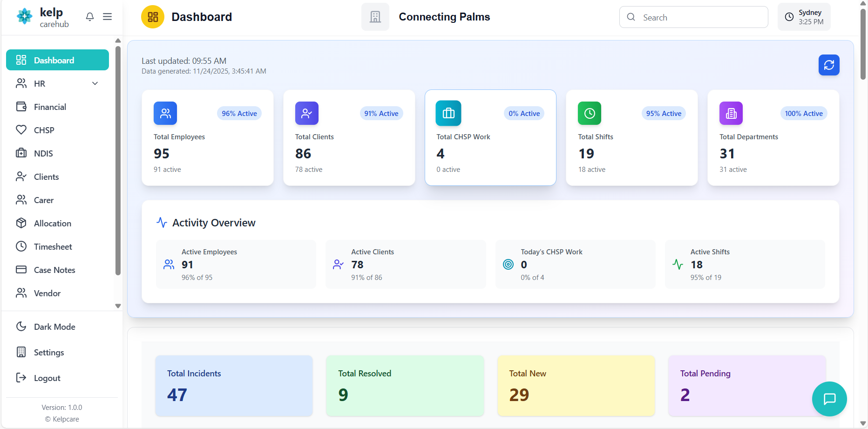This screenshot has width=868, height=429.
Task: Click the notification bell icon
Action: (x=90, y=17)
